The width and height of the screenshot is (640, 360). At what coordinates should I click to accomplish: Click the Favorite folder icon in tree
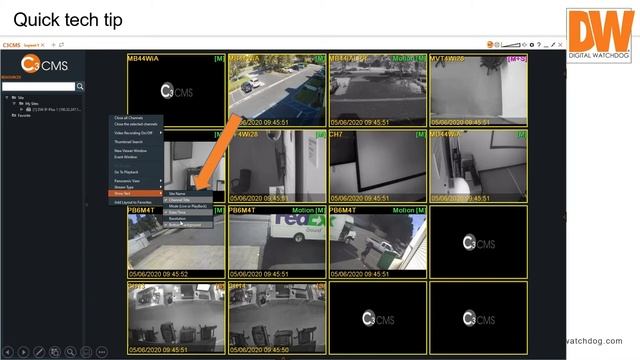tap(14, 116)
